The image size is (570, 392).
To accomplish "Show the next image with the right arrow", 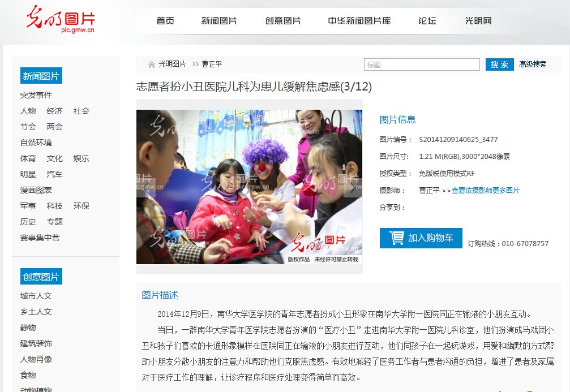I will (x=353, y=187).
